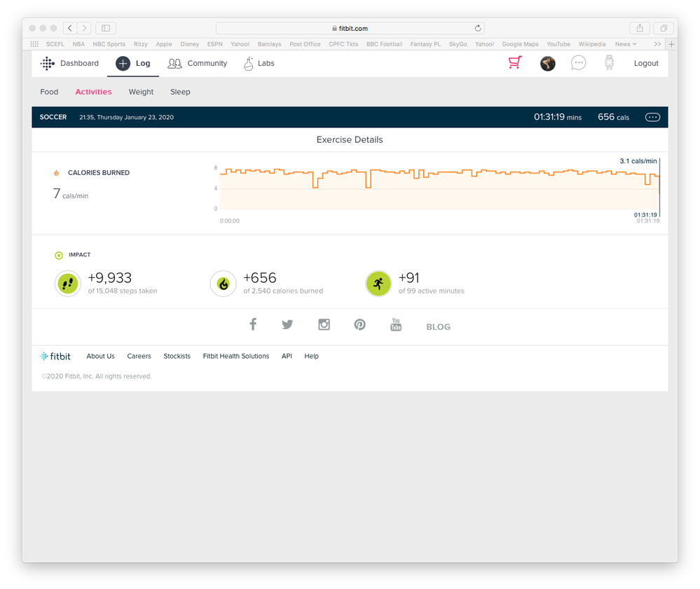Click the steps footprints impact icon
This screenshot has width=700, height=589.
click(68, 284)
